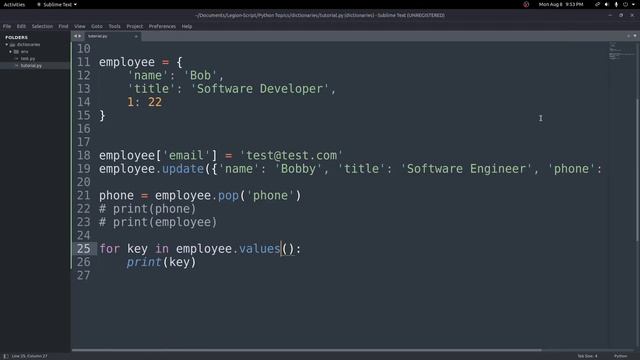Open the tab list dropdown arrow
Screen dimensions: 640x360
coord(635,36)
